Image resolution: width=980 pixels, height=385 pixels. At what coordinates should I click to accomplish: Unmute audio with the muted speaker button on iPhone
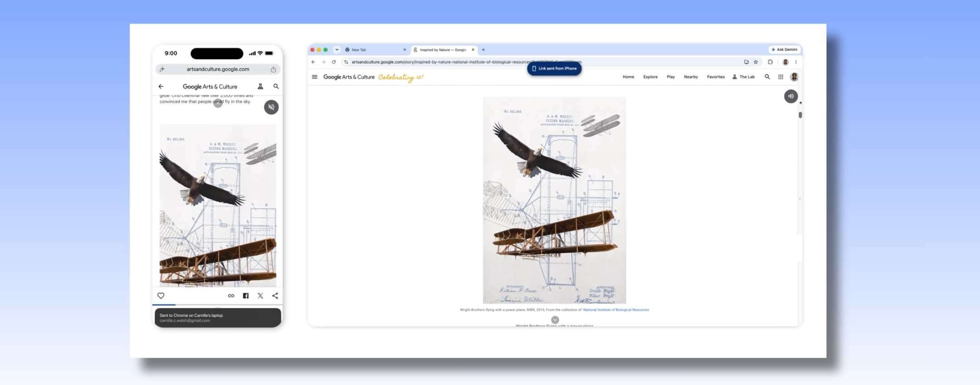tap(271, 107)
